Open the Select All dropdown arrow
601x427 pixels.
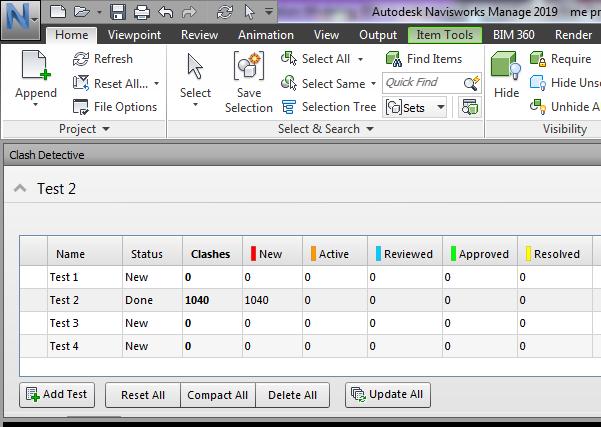point(360,59)
